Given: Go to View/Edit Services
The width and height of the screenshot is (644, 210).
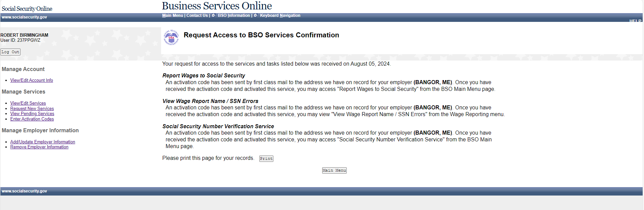Looking at the screenshot, I should pyautogui.click(x=28, y=103).
